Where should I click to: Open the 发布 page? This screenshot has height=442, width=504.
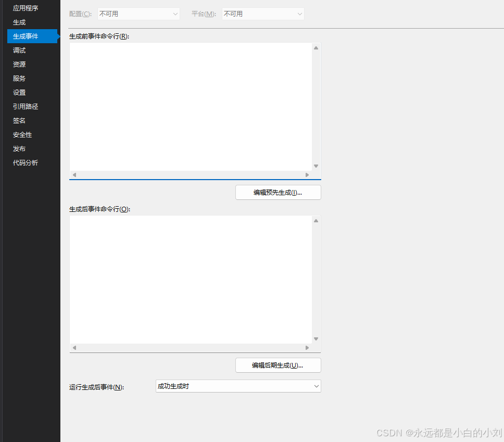coord(19,148)
